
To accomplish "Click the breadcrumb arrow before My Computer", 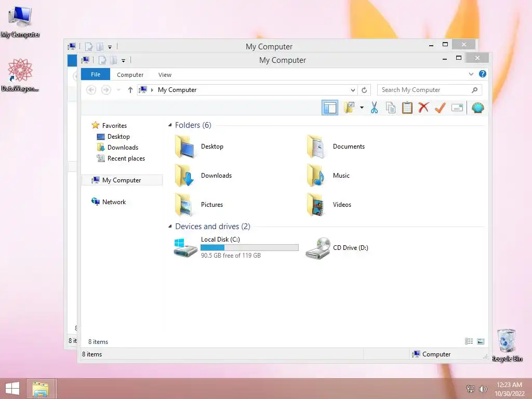I will tap(152, 90).
